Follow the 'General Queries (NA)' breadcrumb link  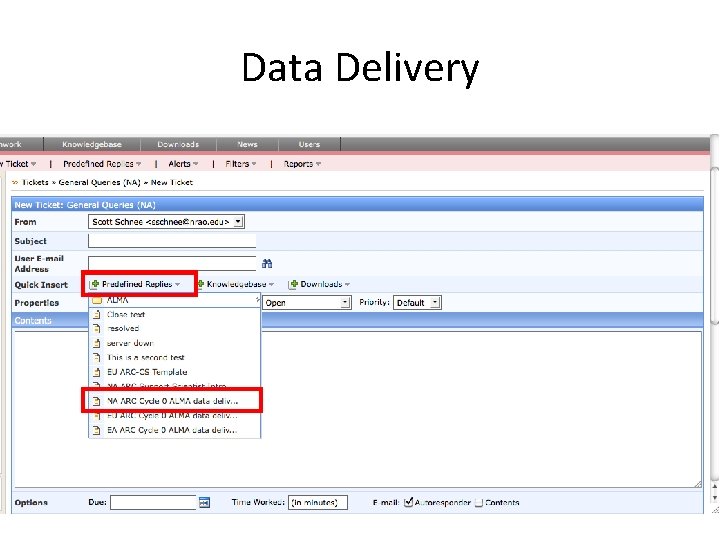click(99, 182)
